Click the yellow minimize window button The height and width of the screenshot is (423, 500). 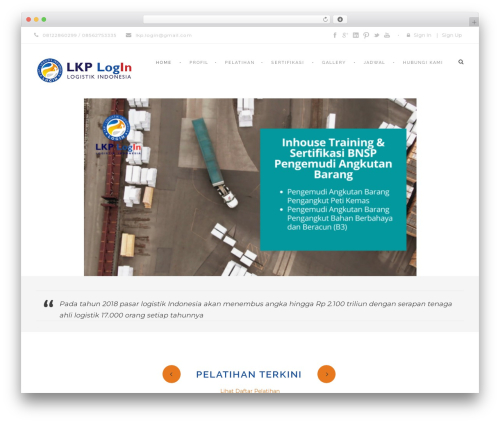pyautogui.click(x=36, y=20)
